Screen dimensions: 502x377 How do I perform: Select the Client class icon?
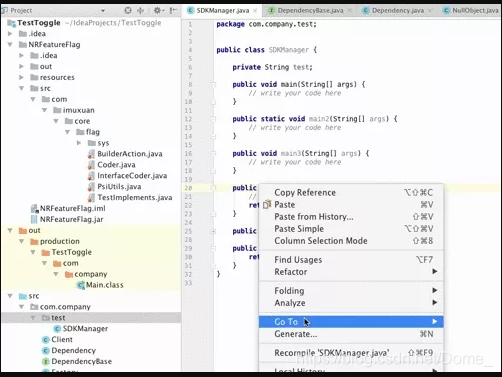click(46, 340)
